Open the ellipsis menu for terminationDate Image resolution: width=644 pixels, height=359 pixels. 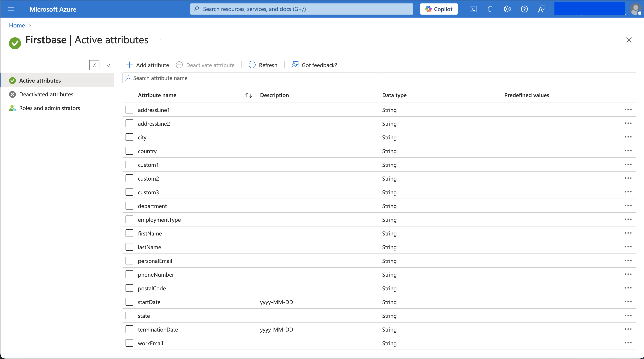pyautogui.click(x=628, y=329)
